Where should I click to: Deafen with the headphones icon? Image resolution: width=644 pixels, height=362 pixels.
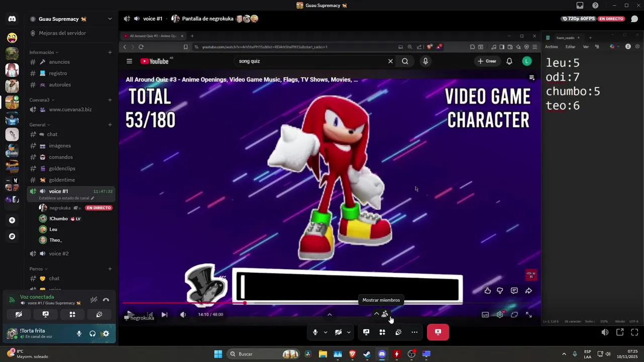93,333
